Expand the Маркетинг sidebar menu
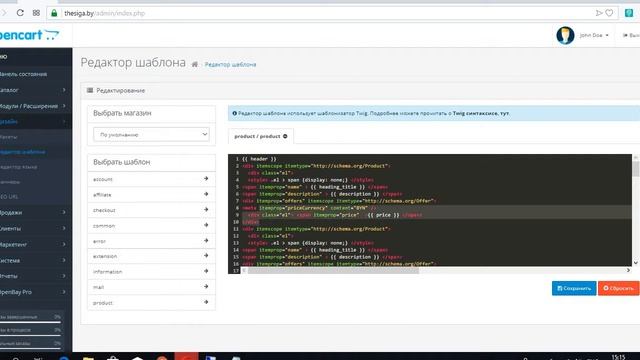Viewport: 640px width, 360px height. point(36,244)
